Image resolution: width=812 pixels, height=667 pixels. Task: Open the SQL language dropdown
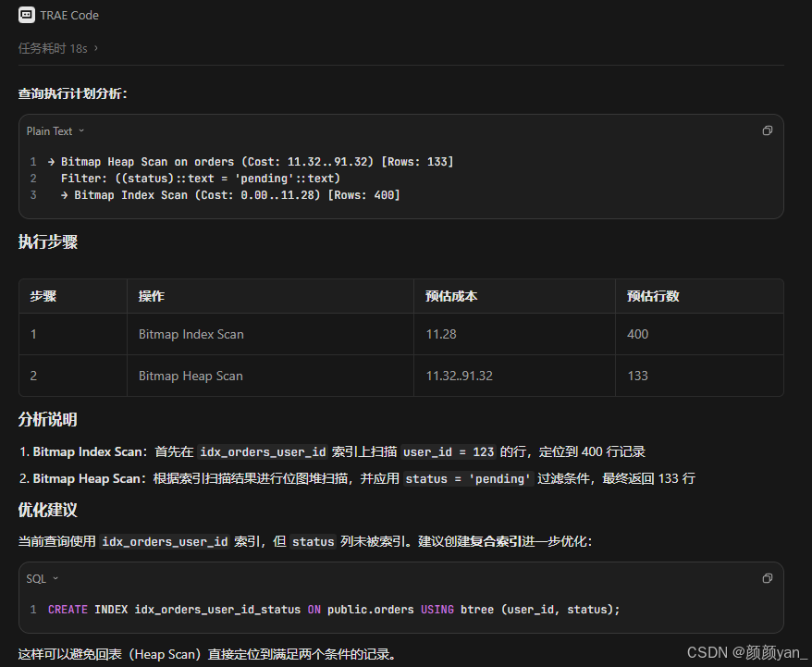43,578
